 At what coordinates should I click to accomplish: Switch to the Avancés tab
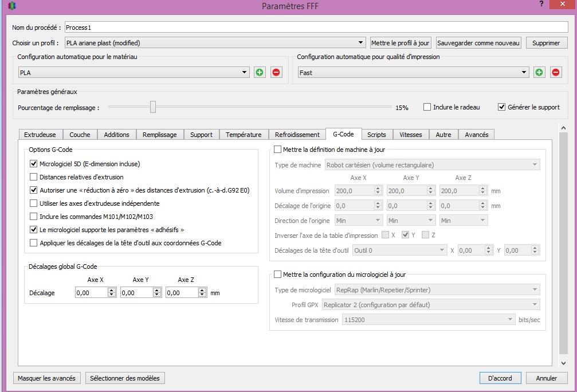477,135
